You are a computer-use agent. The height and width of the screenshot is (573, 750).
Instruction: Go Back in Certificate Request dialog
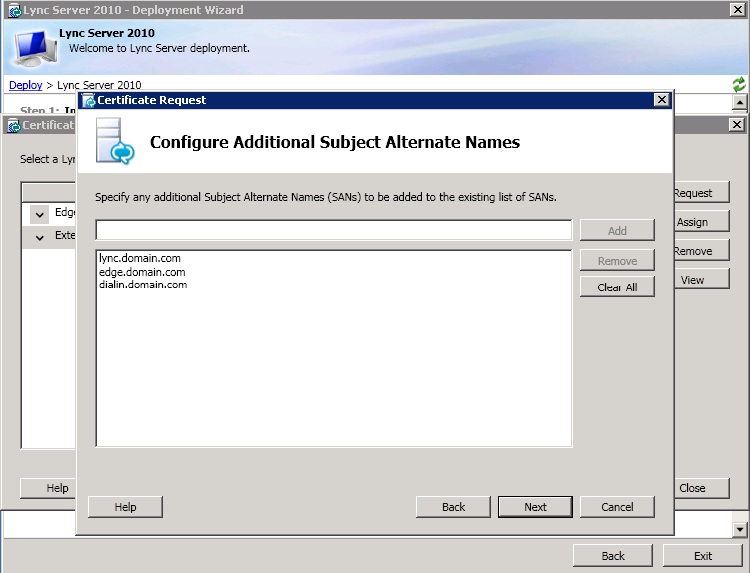point(453,507)
